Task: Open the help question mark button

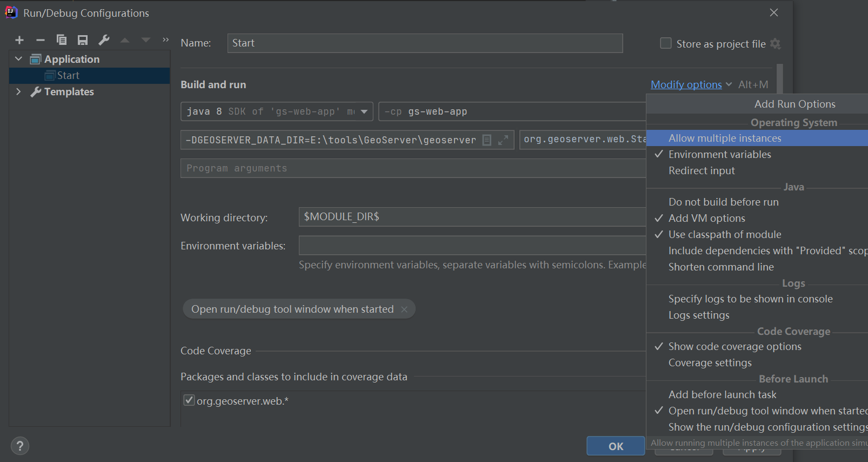Action: [x=20, y=446]
